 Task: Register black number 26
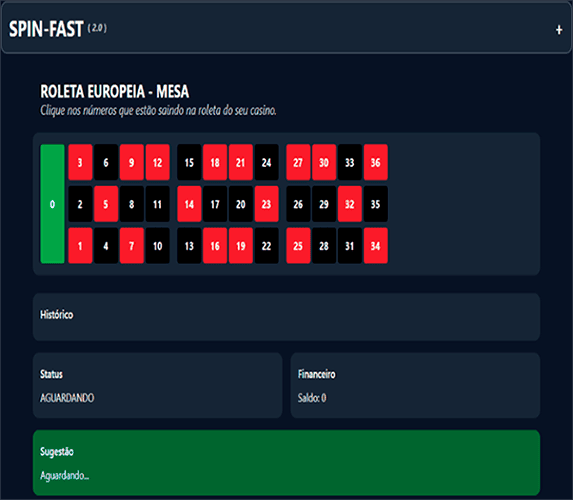[x=298, y=204]
